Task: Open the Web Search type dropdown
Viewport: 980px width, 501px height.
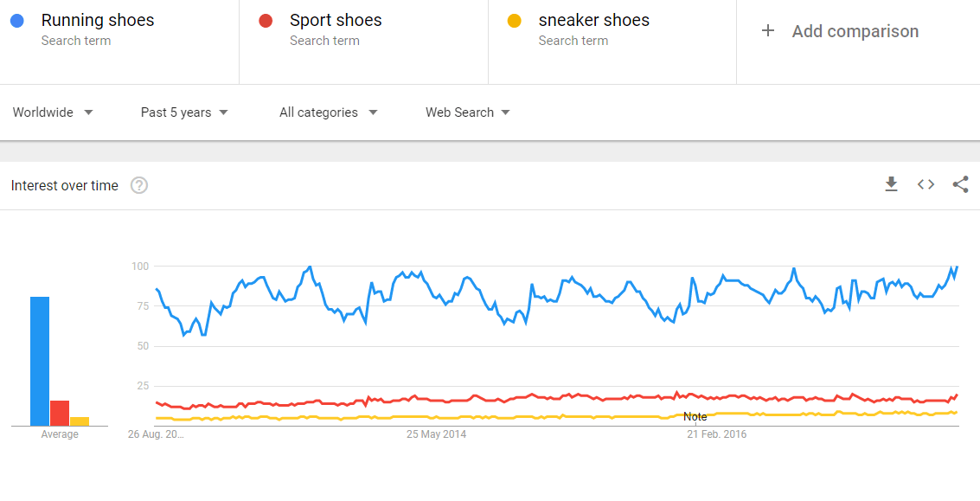Action: [x=468, y=112]
